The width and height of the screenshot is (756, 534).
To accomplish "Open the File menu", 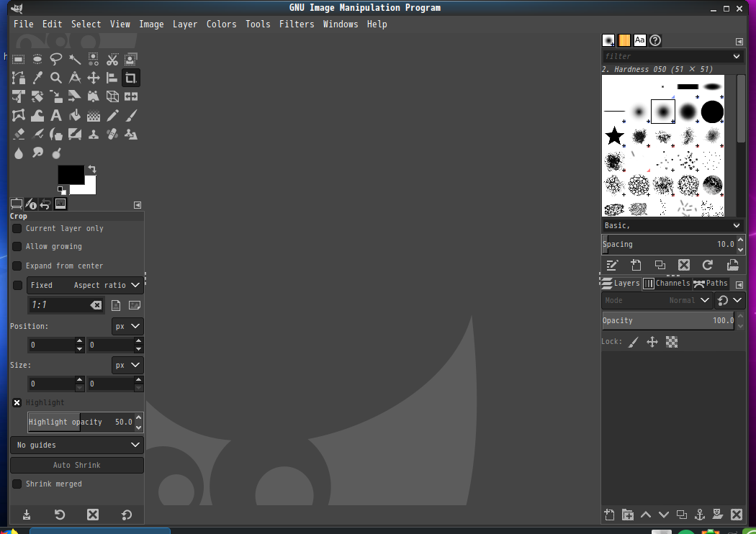I will coord(23,24).
